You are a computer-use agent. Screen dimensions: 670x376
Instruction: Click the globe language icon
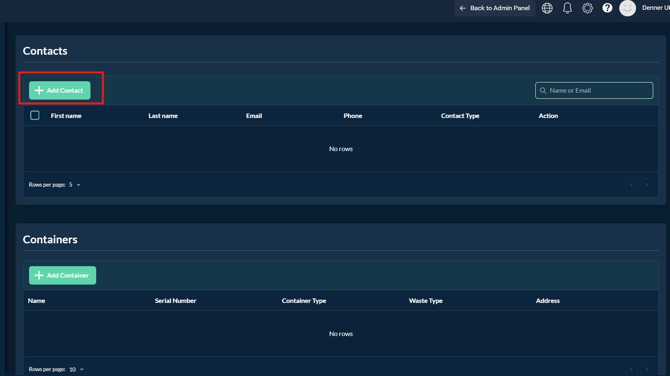547,8
